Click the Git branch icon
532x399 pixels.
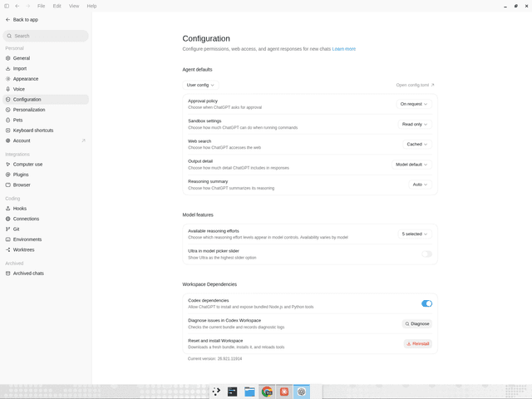coord(8,229)
